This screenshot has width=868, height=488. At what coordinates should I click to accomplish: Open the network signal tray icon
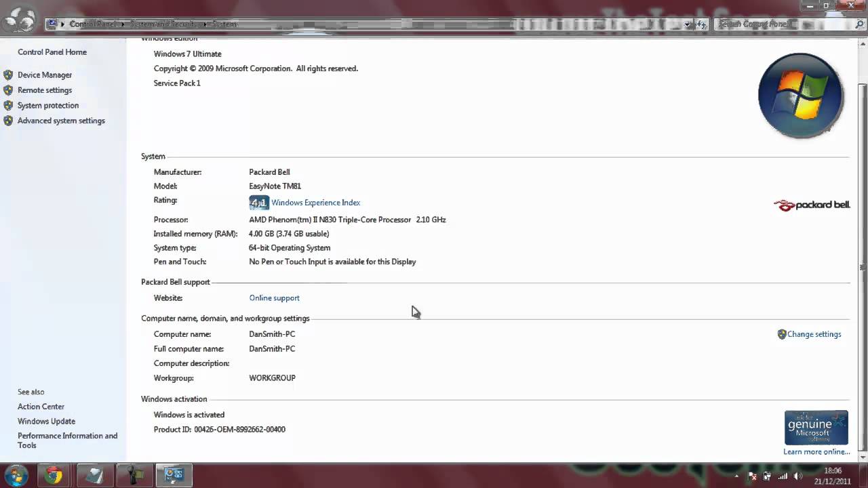783,476
